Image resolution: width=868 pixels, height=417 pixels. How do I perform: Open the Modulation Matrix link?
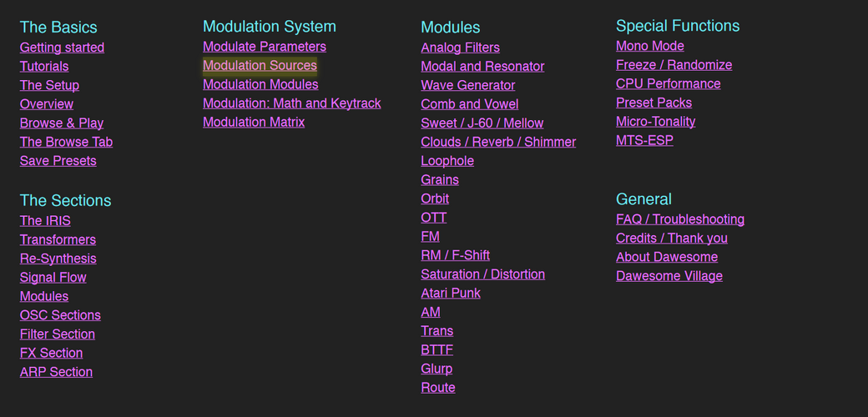[x=254, y=122]
